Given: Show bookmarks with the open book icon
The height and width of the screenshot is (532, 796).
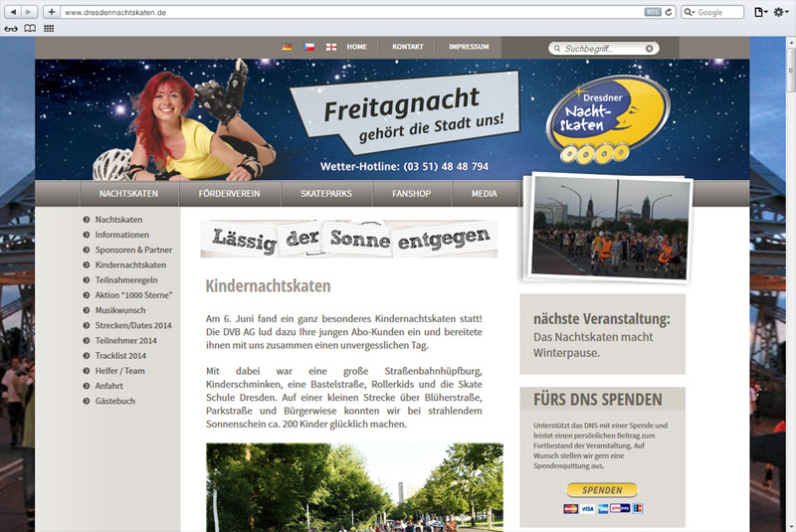Looking at the screenshot, I should 30,29.
